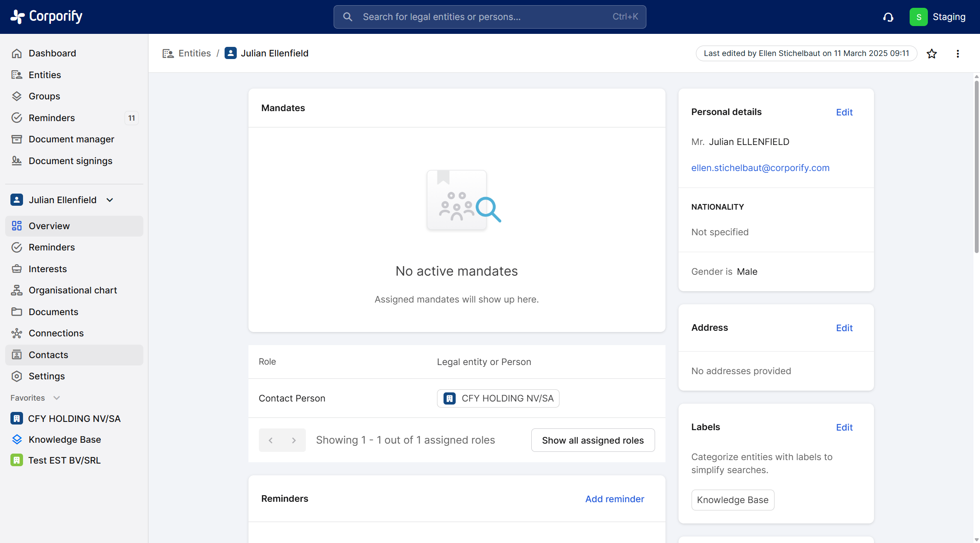
Task: Open the Dashboard menu item
Action: pyautogui.click(x=52, y=53)
